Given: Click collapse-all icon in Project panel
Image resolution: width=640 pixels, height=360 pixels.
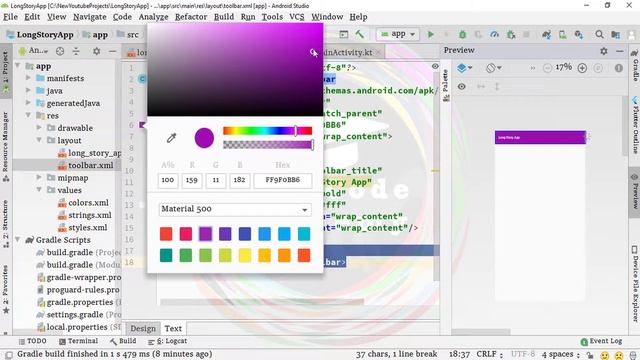Looking at the screenshot, I should coord(76,51).
